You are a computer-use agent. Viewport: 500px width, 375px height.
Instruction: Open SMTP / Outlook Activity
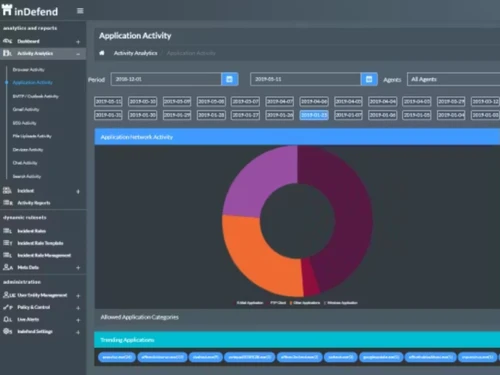35,96
